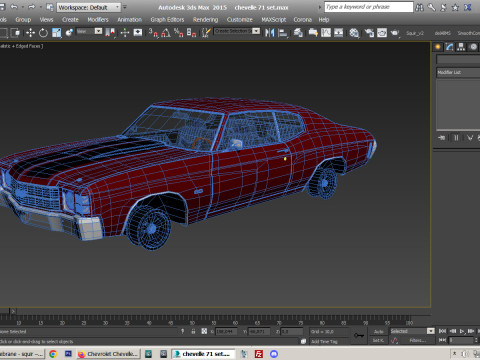Viewport: 480px width, 360px height.
Task: Open the Graph Editors menu
Action: pos(167,20)
